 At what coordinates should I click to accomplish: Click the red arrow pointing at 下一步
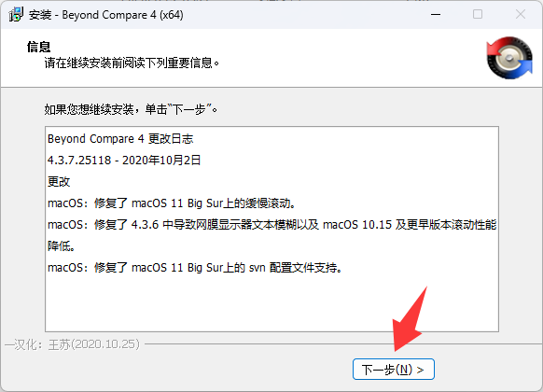(x=410, y=318)
